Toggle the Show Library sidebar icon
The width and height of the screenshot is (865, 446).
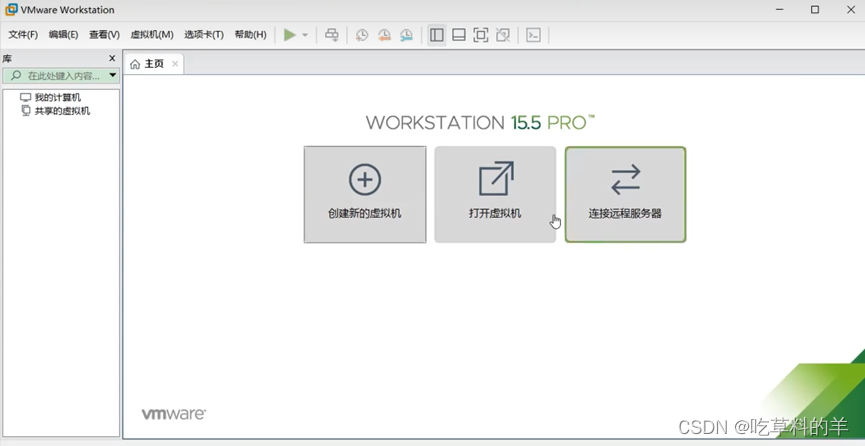click(436, 35)
